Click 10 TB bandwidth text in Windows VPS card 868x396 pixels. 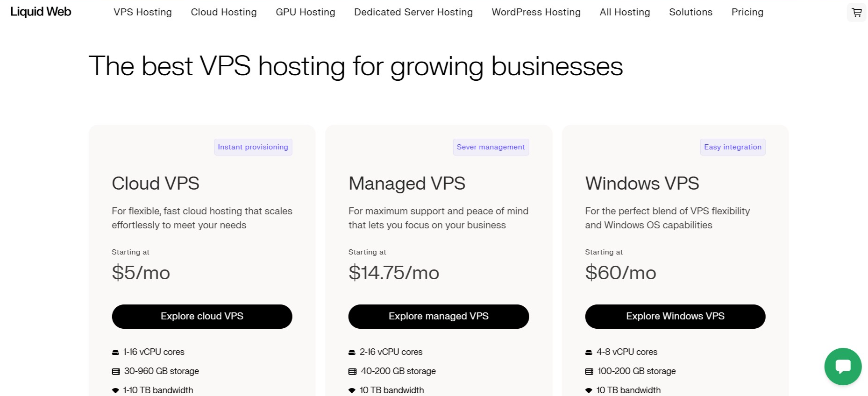click(628, 390)
